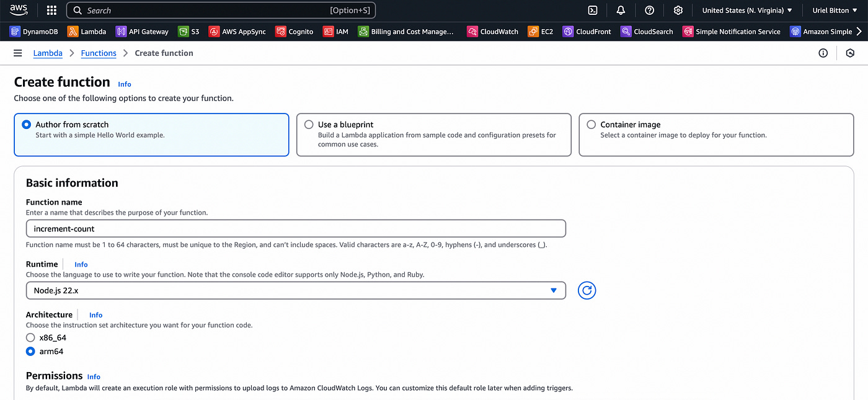Image resolution: width=868 pixels, height=400 pixels.
Task: Click the Simple Notification Service icon
Action: click(688, 32)
